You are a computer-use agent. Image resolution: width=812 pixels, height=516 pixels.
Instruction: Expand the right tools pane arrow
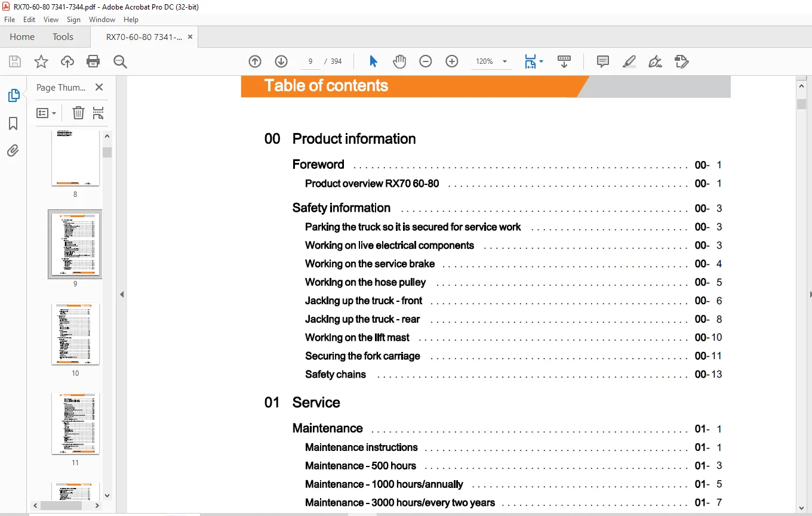[x=810, y=294]
